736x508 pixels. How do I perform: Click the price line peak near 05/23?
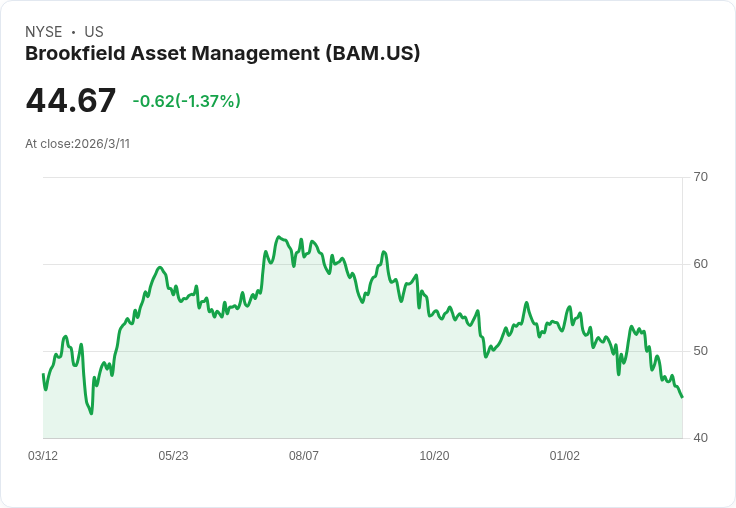(160, 268)
